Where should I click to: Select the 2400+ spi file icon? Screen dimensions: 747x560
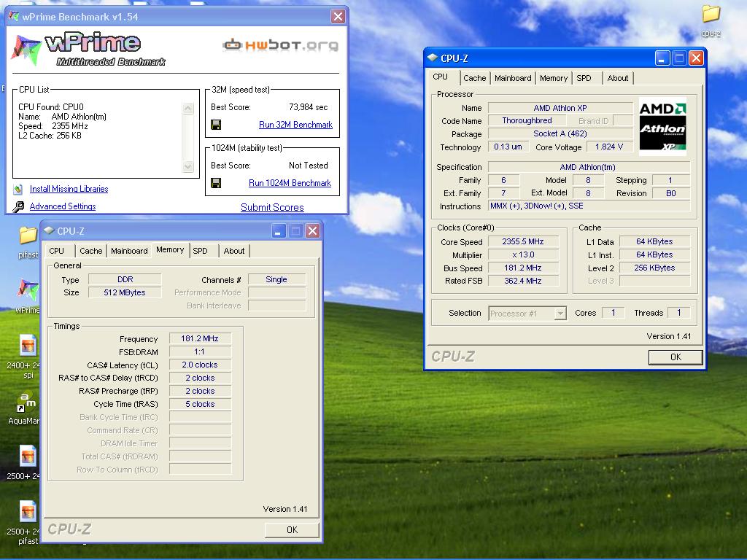tap(28, 346)
